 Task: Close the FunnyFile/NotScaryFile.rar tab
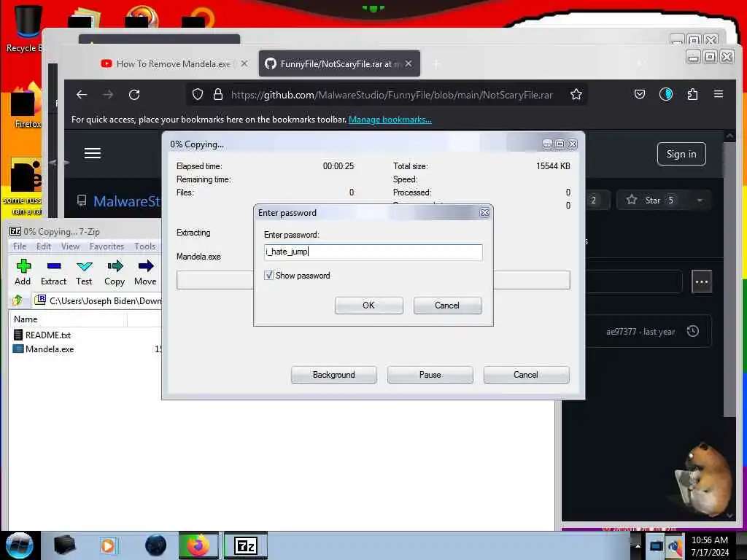tap(409, 63)
